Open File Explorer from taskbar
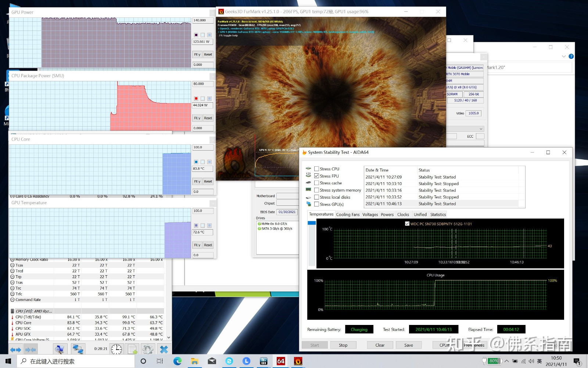This screenshot has height=368, width=588. point(194,361)
